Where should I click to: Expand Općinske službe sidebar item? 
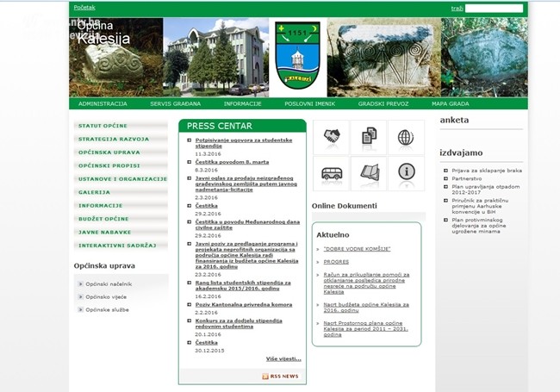tap(105, 309)
